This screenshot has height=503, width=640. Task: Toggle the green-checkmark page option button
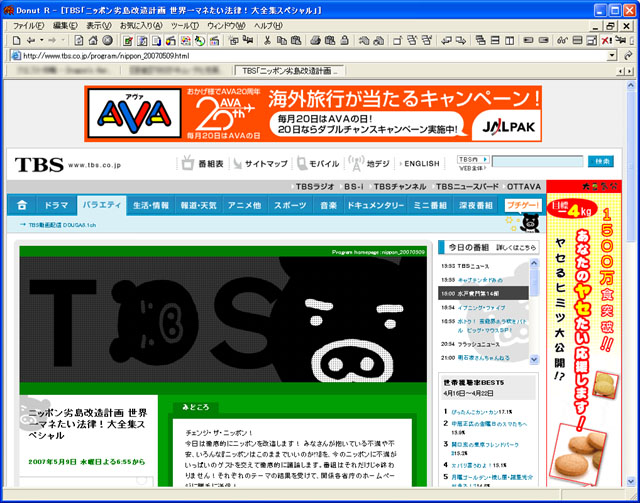click(x=128, y=40)
